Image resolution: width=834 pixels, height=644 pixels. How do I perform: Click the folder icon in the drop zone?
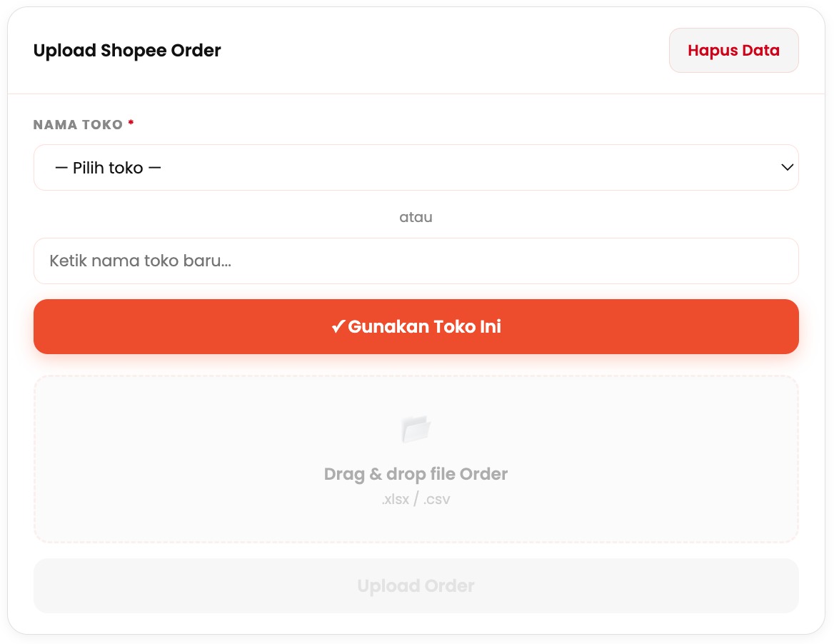tap(416, 429)
